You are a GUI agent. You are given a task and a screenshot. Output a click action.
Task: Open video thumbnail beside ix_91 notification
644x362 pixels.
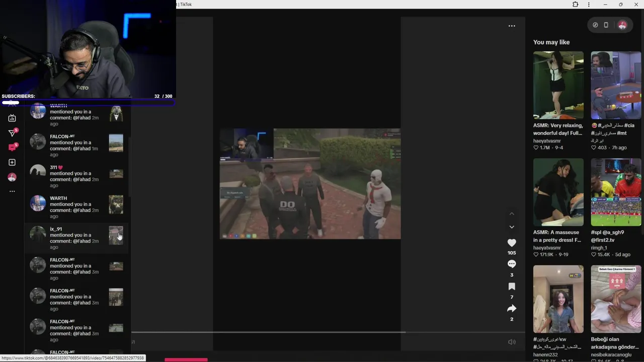pyautogui.click(x=116, y=235)
